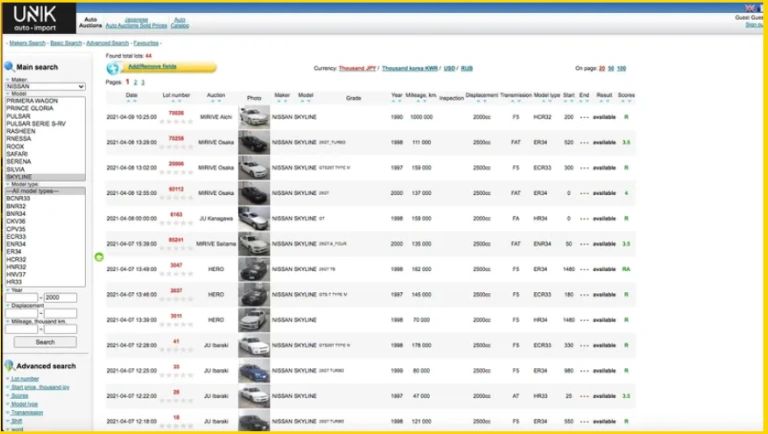Expand Lot number under Advanced search

25,379
